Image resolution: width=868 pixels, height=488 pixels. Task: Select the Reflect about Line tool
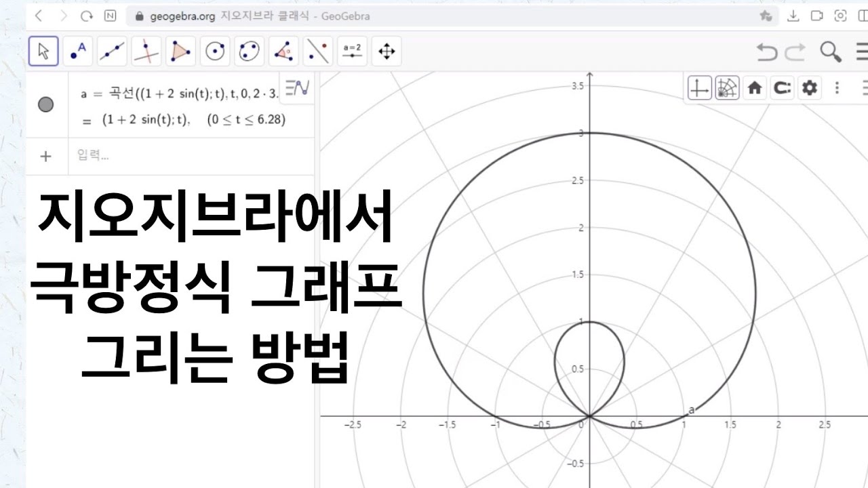coord(317,51)
